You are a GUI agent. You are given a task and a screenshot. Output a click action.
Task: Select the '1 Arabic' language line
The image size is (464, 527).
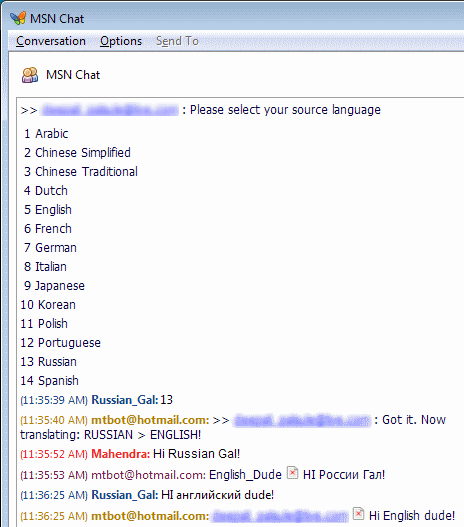tap(46, 134)
